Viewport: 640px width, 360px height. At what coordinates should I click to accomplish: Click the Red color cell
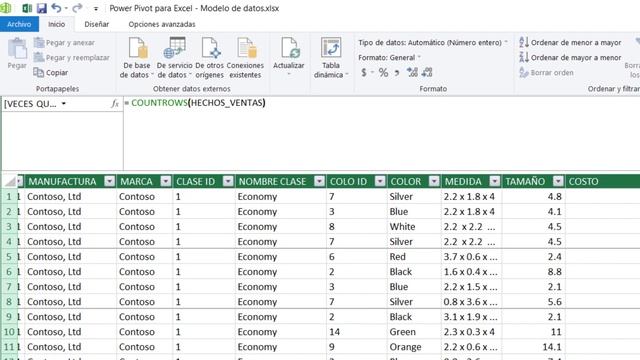pyautogui.click(x=414, y=257)
